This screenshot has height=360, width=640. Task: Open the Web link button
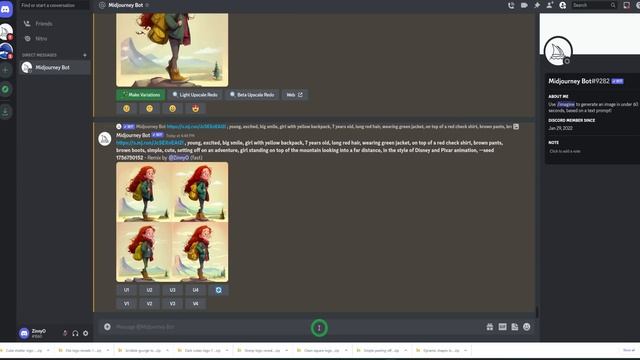(x=295, y=95)
